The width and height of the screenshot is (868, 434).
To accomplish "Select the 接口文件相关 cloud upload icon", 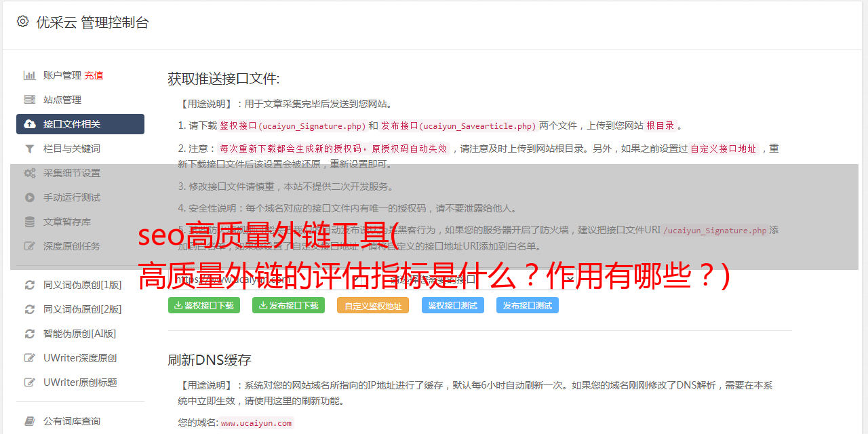I will pyautogui.click(x=30, y=124).
